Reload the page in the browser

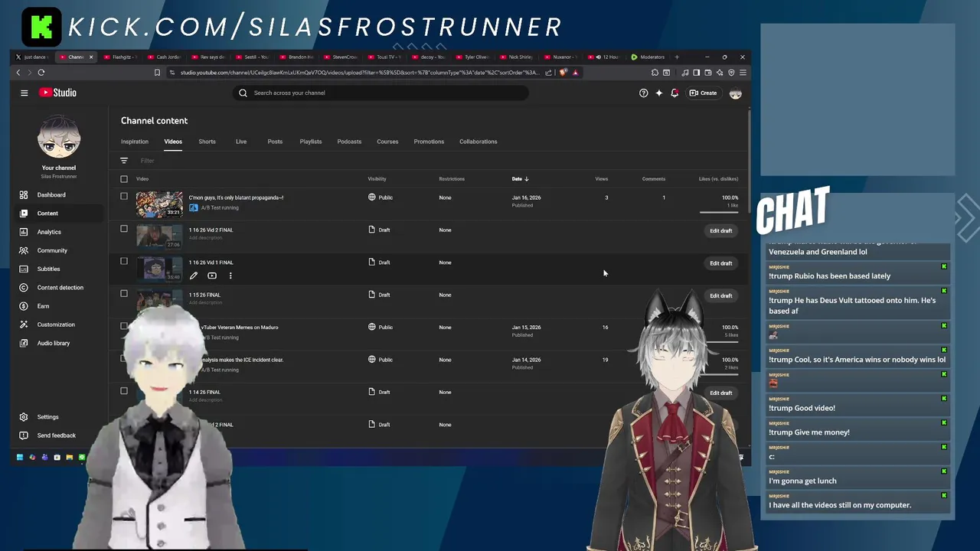coord(41,73)
